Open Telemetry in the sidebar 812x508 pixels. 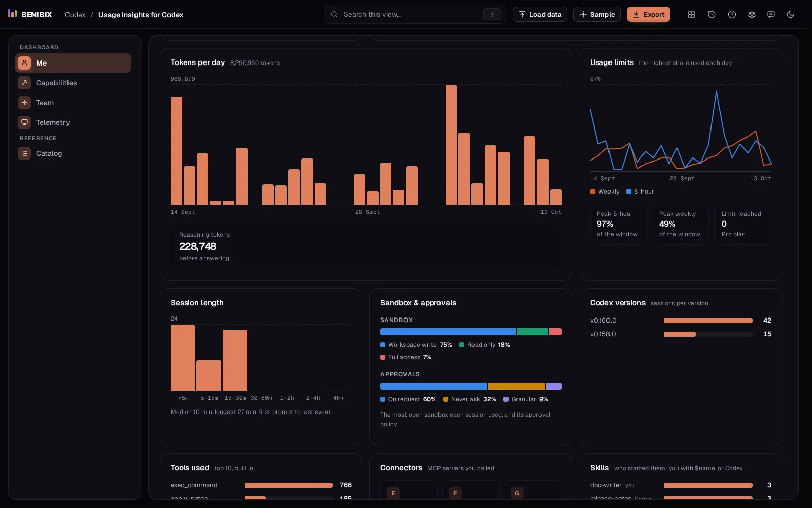(73, 122)
